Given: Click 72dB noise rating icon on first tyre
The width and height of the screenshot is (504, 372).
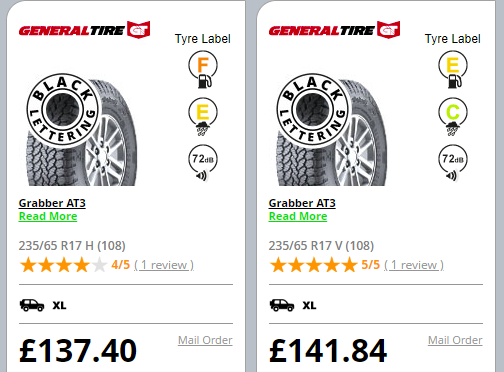Looking at the screenshot, I should click(203, 163).
